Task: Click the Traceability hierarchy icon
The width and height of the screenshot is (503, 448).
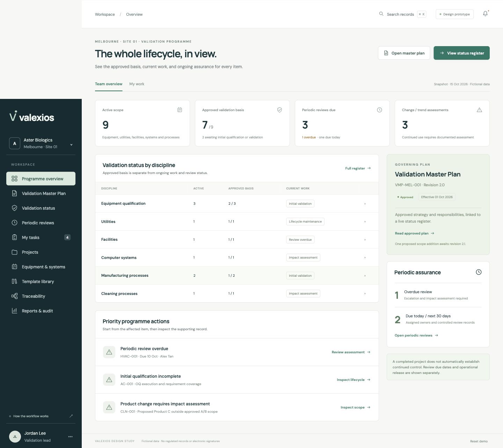Action: point(14,296)
